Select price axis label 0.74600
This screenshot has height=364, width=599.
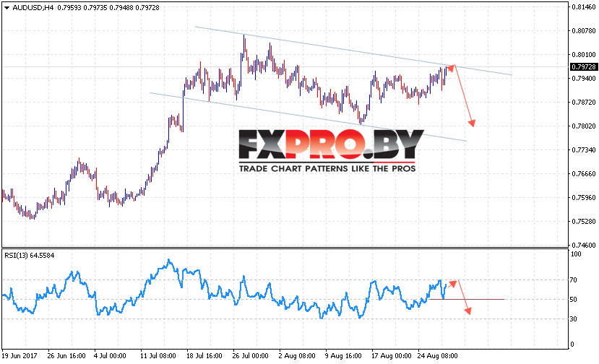(583, 245)
